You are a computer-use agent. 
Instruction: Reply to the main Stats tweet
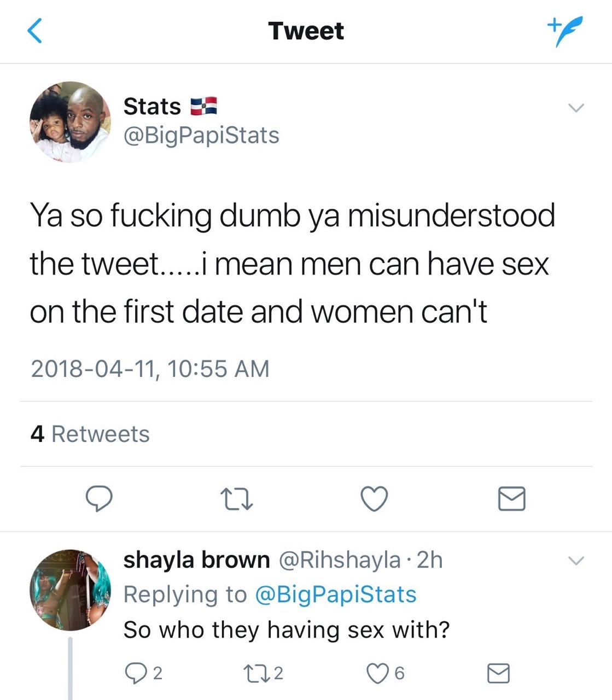99,498
